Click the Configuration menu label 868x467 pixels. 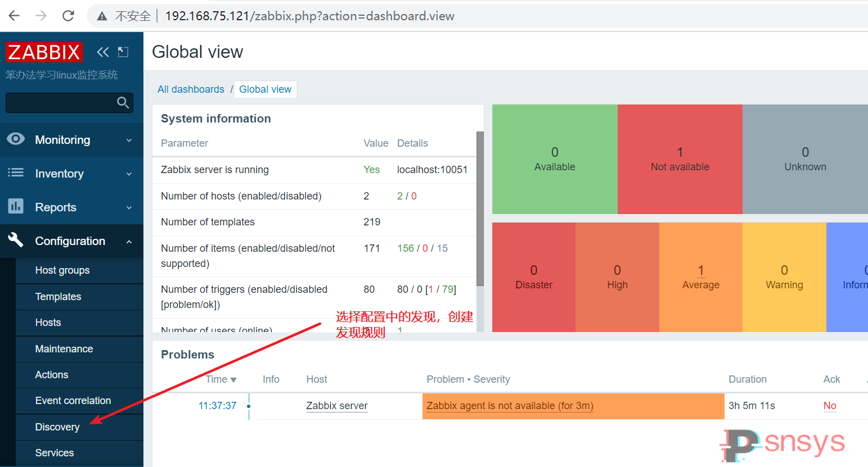click(70, 241)
